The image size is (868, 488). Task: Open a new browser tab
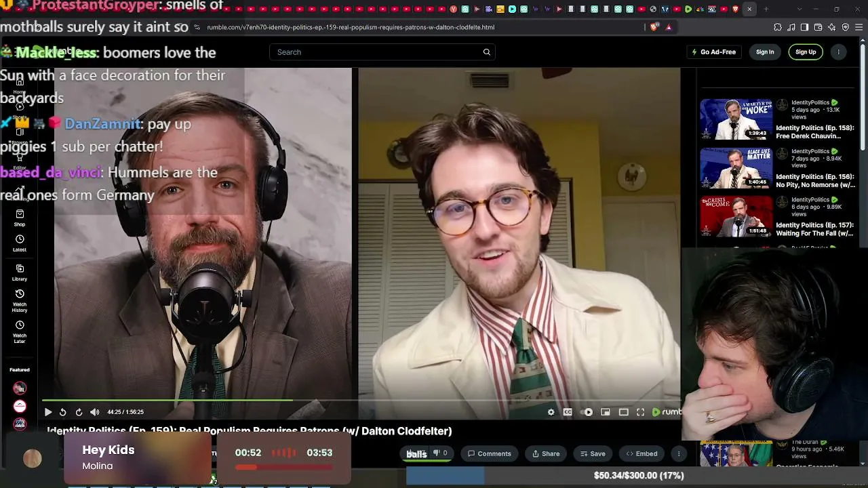coord(766,9)
